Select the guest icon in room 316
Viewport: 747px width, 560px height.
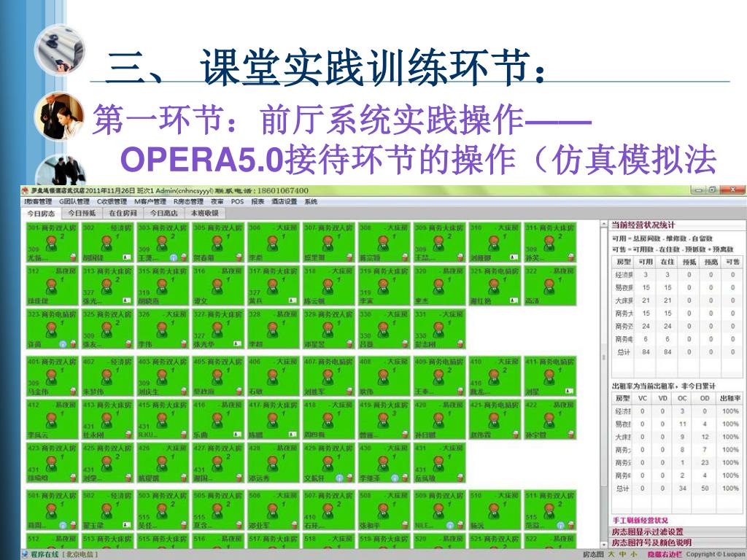click(217, 286)
